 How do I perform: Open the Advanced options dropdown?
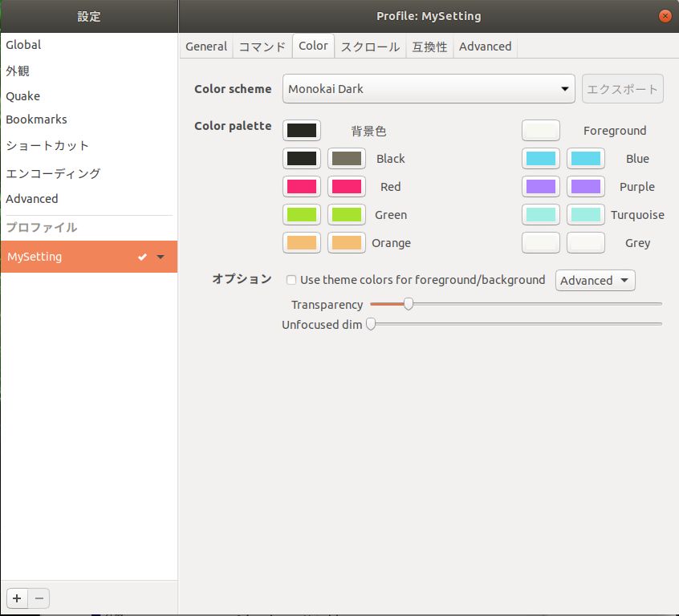pyautogui.click(x=595, y=280)
